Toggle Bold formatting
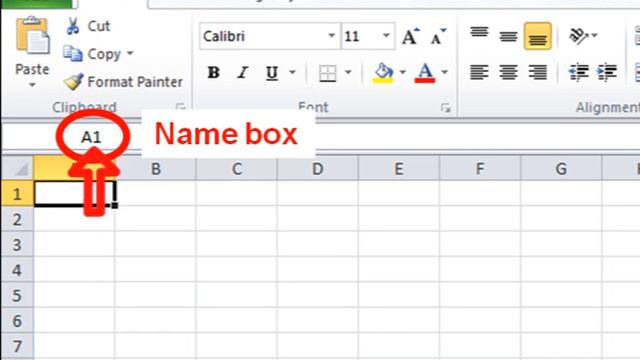The image size is (640, 360). [x=213, y=73]
